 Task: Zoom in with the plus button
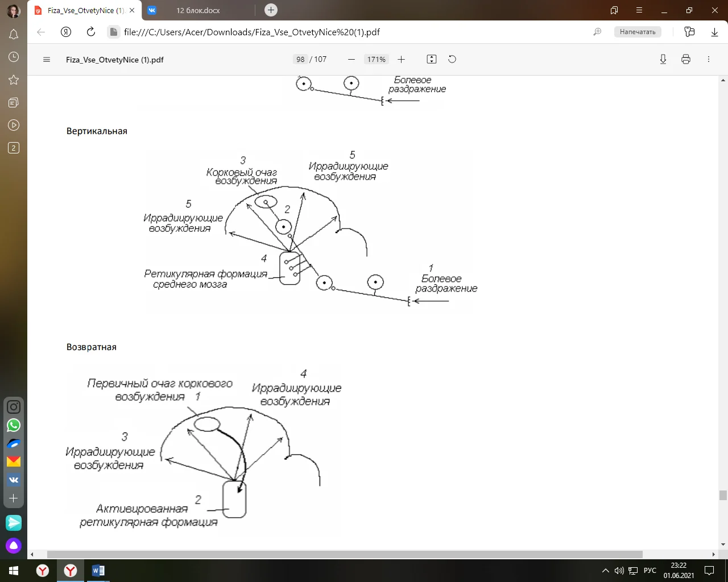coord(401,60)
